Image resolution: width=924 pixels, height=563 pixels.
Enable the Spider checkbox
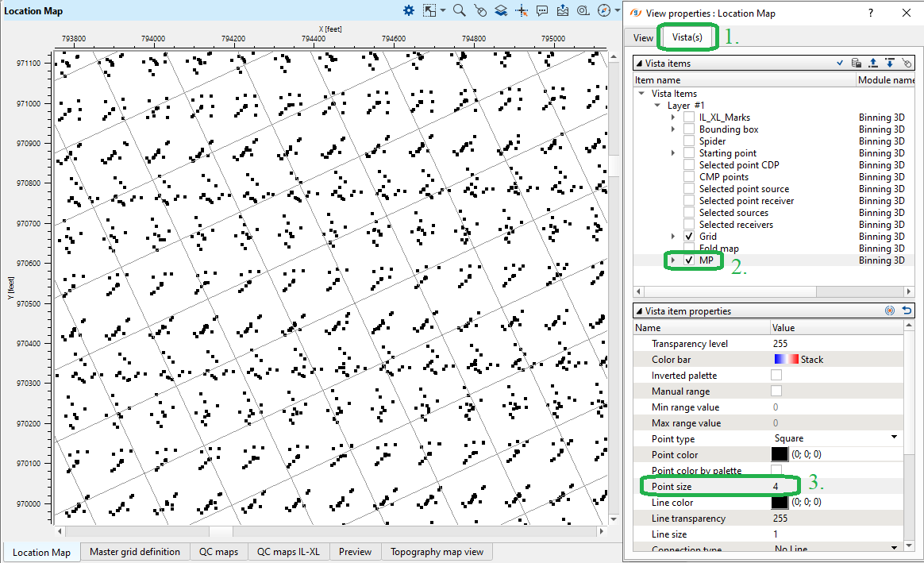(689, 141)
